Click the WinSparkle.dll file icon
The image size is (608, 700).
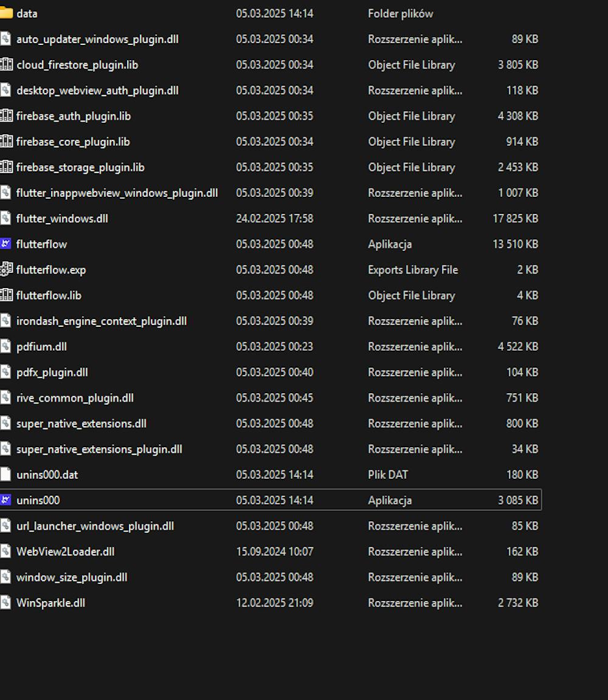pyautogui.click(x=5, y=603)
